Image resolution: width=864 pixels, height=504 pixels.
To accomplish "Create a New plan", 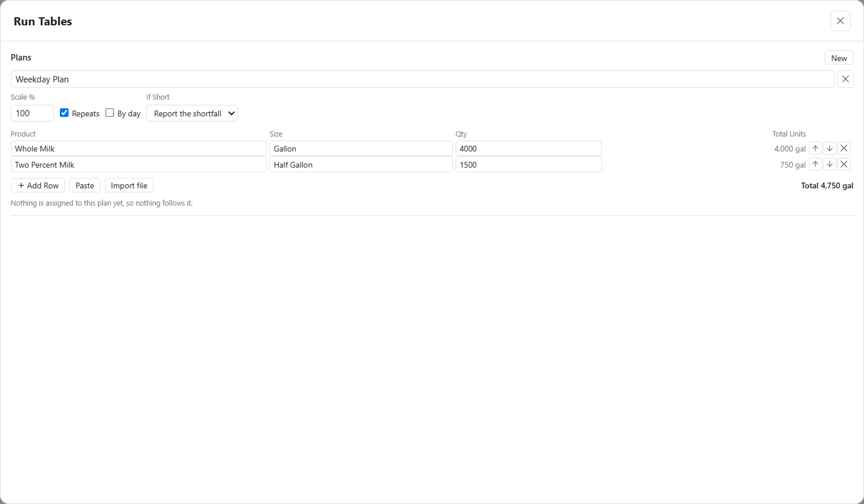I will click(839, 58).
